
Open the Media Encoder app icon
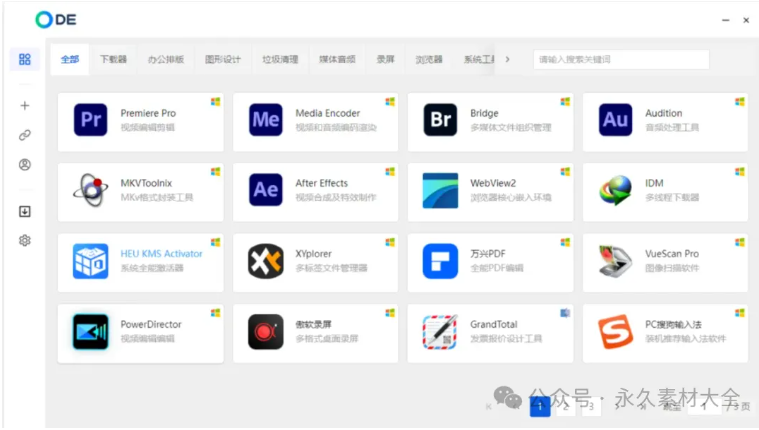[x=266, y=120]
